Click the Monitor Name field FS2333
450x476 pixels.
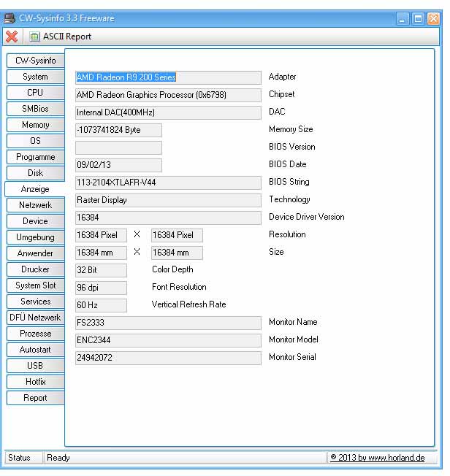pos(168,323)
